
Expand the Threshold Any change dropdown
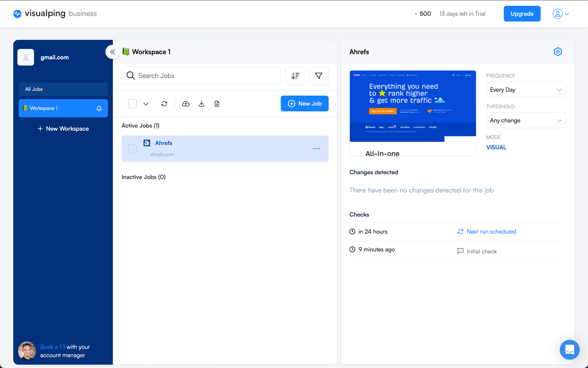click(x=525, y=120)
